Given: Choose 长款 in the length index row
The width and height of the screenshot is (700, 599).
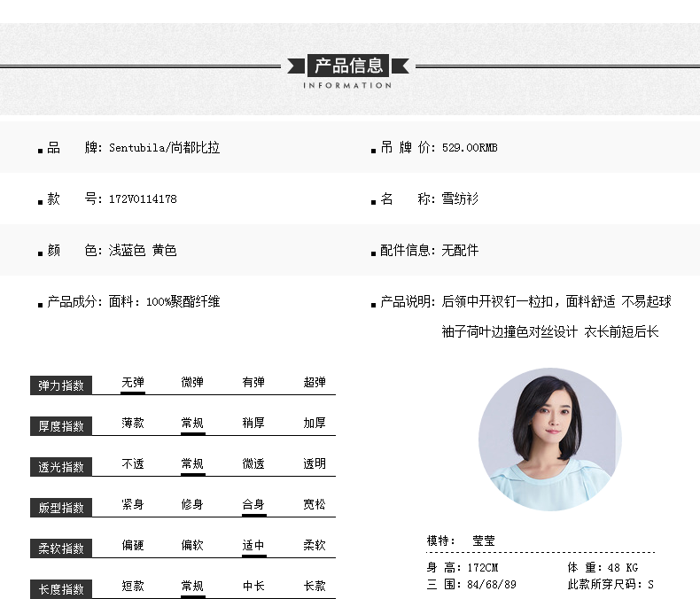Looking at the screenshot, I should click(x=315, y=587).
